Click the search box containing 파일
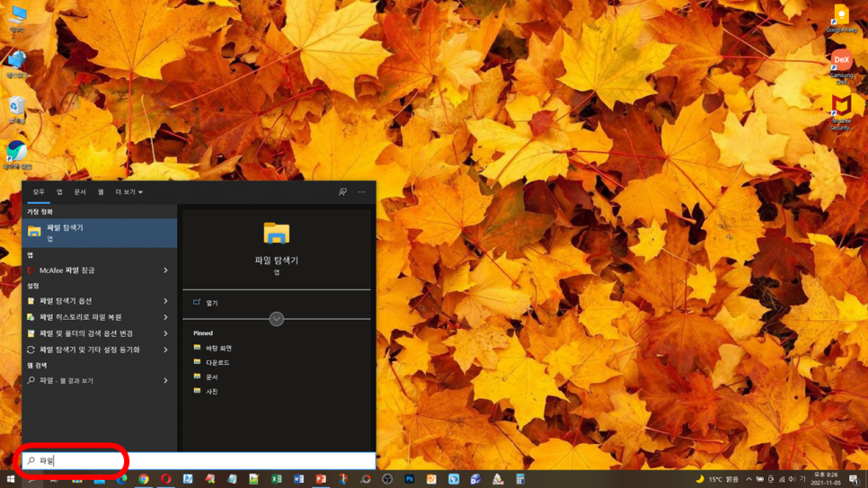The height and width of the screenshot is (488, 868). coord(199,461)
